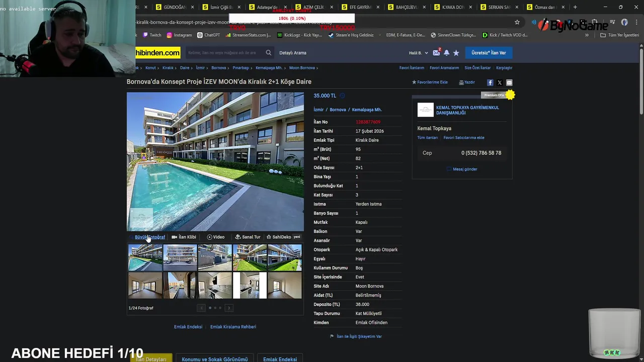Click the Moon Bornova breadcrumb
Screen dimensions: 644x362
click(302, 68)
